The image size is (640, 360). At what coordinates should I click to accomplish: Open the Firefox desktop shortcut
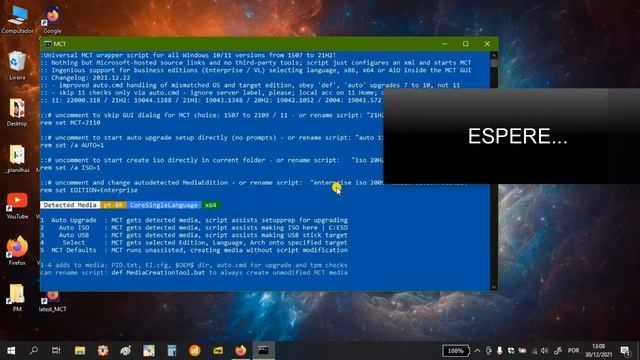click(x=17, y=251)
